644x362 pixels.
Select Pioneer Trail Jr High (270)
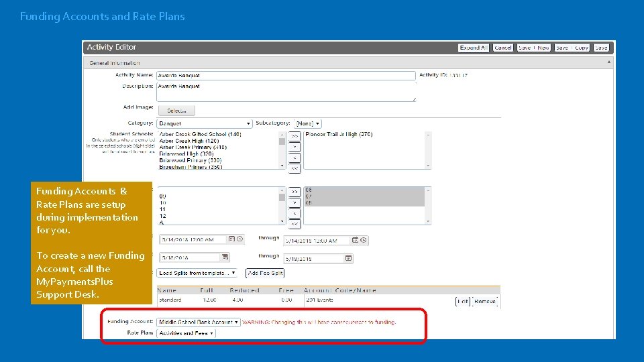pyautogui.click(x=339, y=134)
